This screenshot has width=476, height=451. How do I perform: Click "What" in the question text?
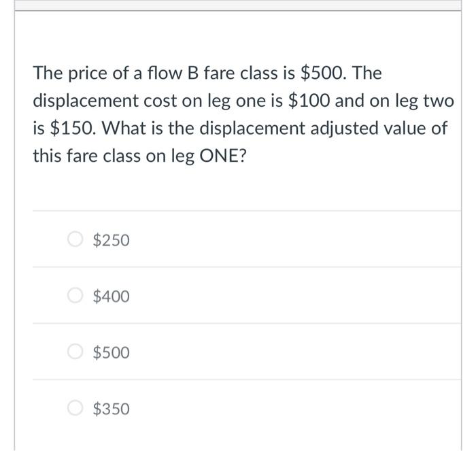[118, 128]
